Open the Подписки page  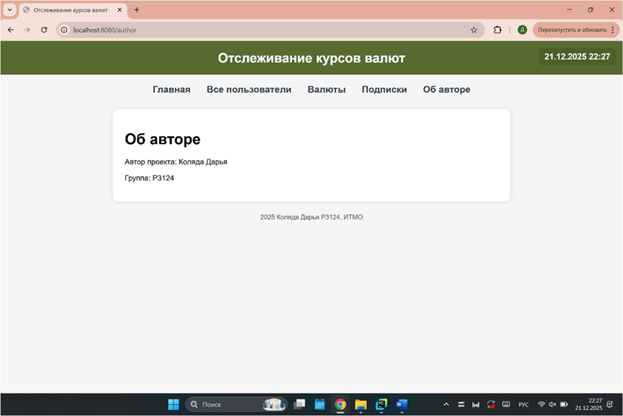point(384,90)
